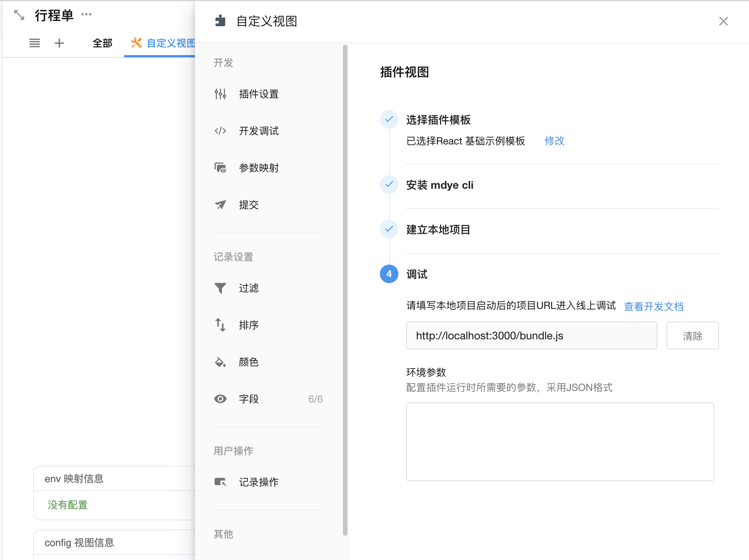Focus the localhost bundle URL input

[x=531, y=336]
